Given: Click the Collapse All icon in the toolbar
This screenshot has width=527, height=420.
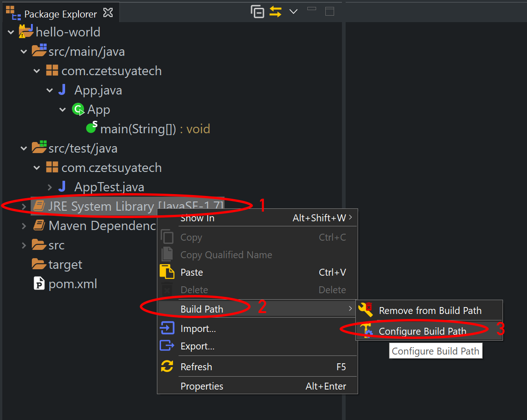Looking at the screenshot, I should (x=257, y=12).
